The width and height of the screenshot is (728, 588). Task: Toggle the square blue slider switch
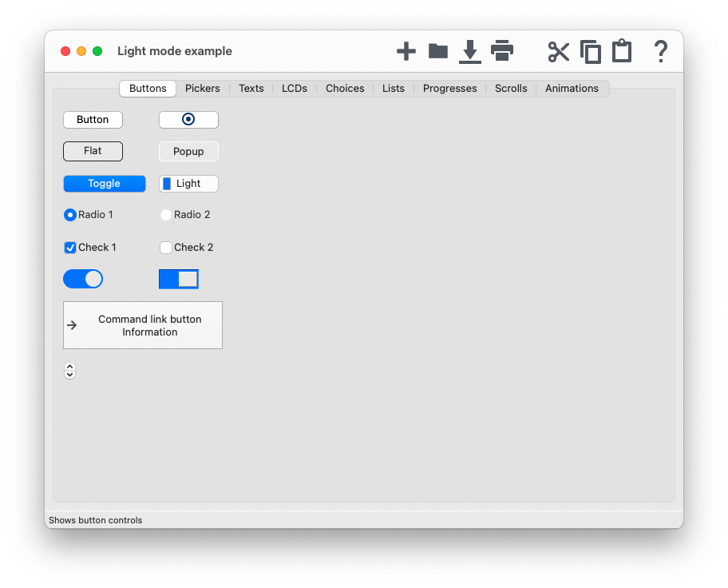coord(179,279)
